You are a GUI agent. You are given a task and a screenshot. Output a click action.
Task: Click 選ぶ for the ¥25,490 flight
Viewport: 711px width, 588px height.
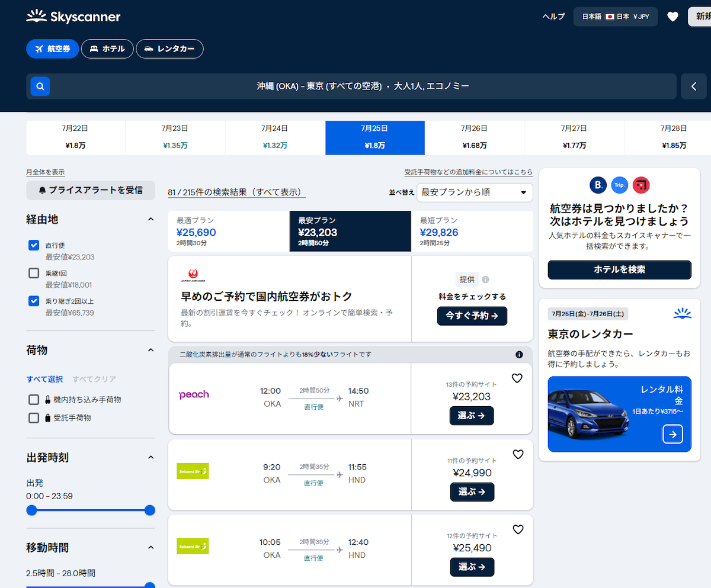(472, 567)
